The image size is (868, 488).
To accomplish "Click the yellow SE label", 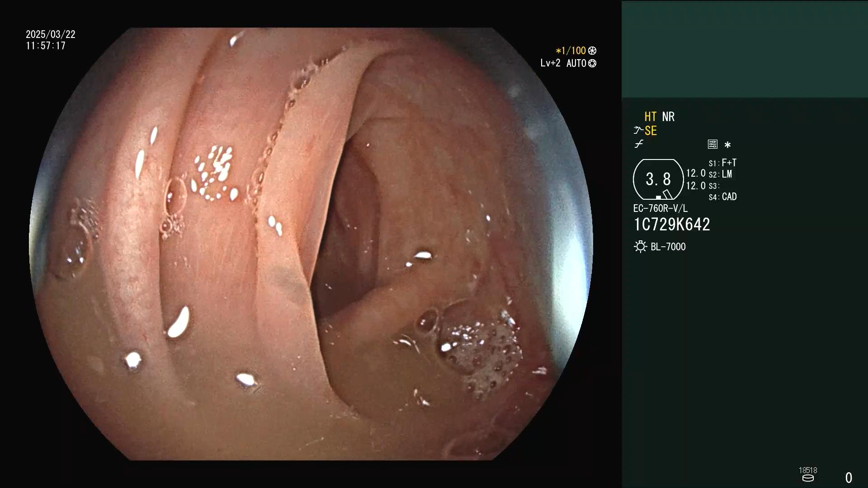I will coord(651,131).
